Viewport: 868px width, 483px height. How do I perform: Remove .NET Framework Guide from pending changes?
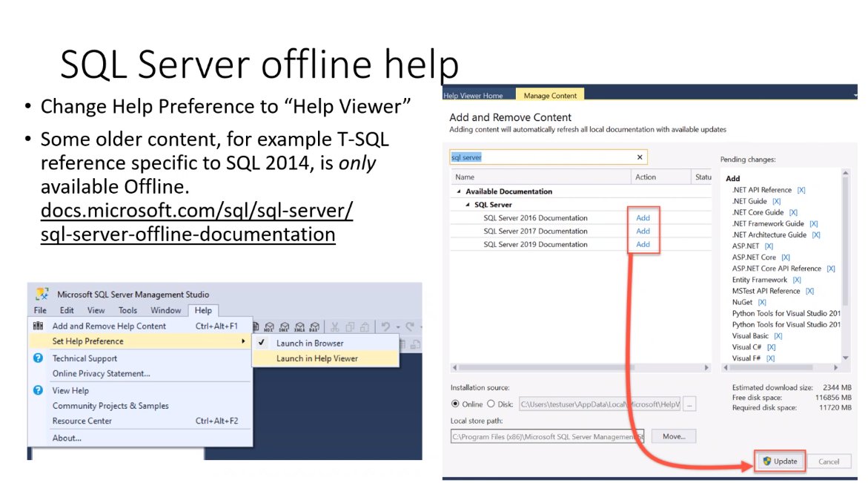point(813,224)
